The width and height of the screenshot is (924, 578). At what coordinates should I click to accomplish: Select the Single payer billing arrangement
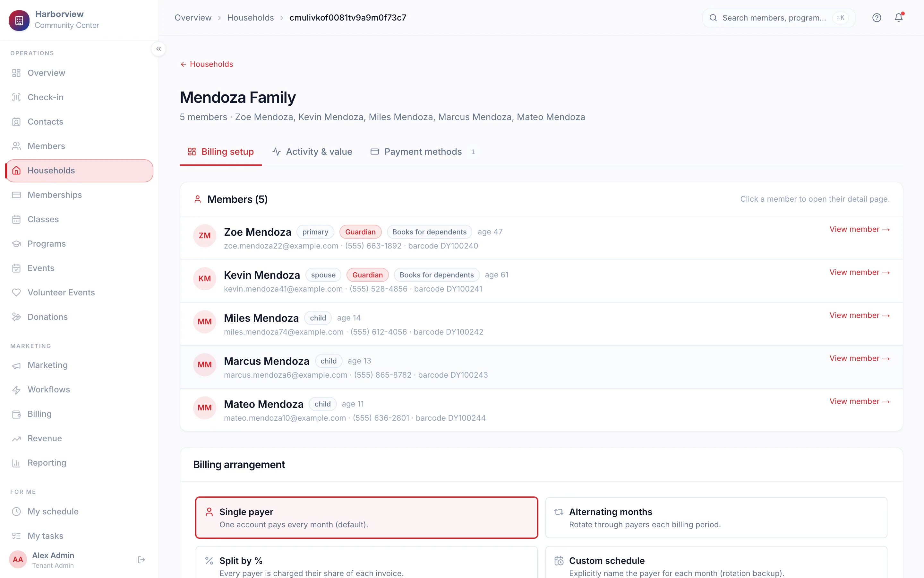pos(366,518)
